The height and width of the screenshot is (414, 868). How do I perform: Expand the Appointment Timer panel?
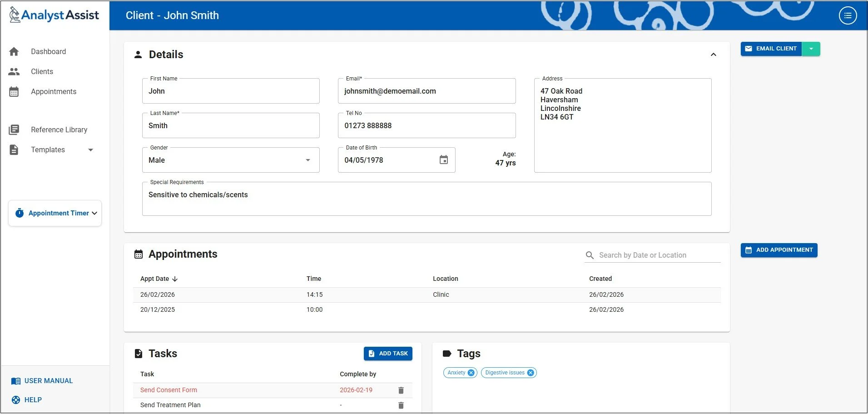tap(94, 213)
